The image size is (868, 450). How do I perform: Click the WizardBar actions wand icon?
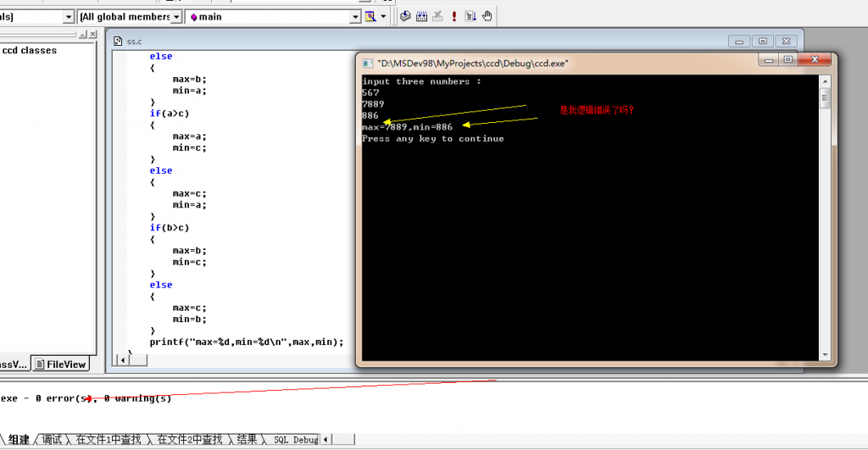click(370, 17)
